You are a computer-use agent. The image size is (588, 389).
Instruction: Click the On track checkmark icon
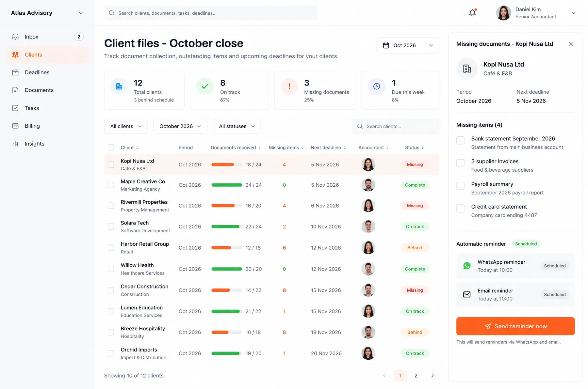pos(205,86)
